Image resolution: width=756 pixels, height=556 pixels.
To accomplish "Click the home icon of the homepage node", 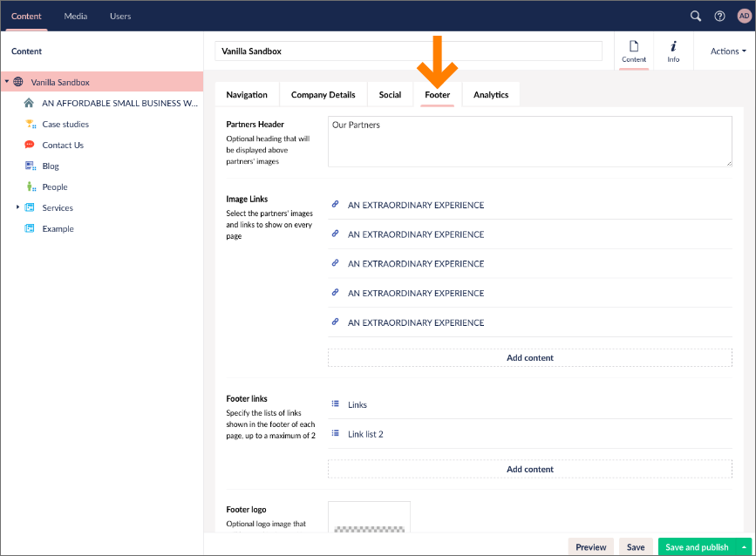I will pyautogui.click(x=29, y=103).
